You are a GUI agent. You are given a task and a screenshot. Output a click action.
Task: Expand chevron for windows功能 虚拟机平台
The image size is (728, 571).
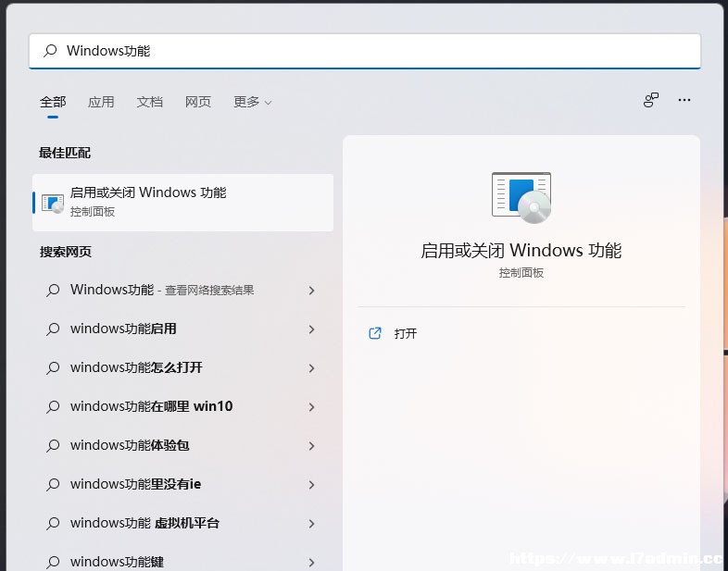[311, 524]
